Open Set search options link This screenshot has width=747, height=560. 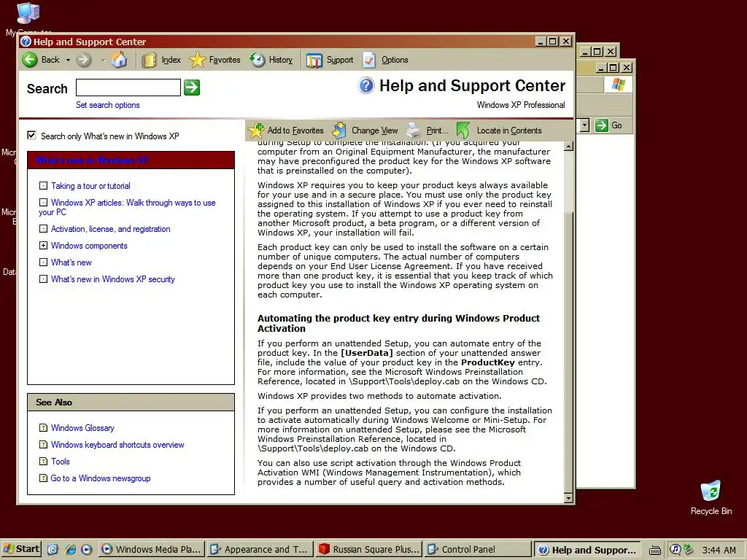pyautogui.click(x=108, y=105)
